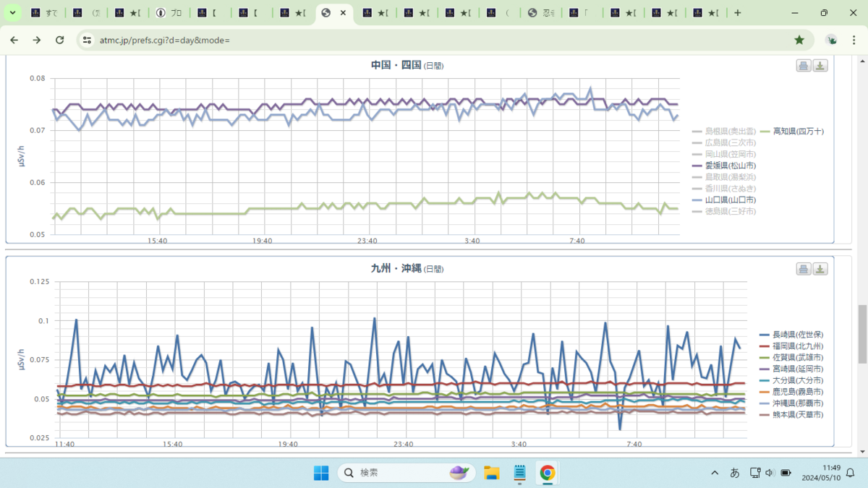Open the Chrome browser taskbar icon
The width and height of the screenshot is (868, 488).
(x=548, y=473)
